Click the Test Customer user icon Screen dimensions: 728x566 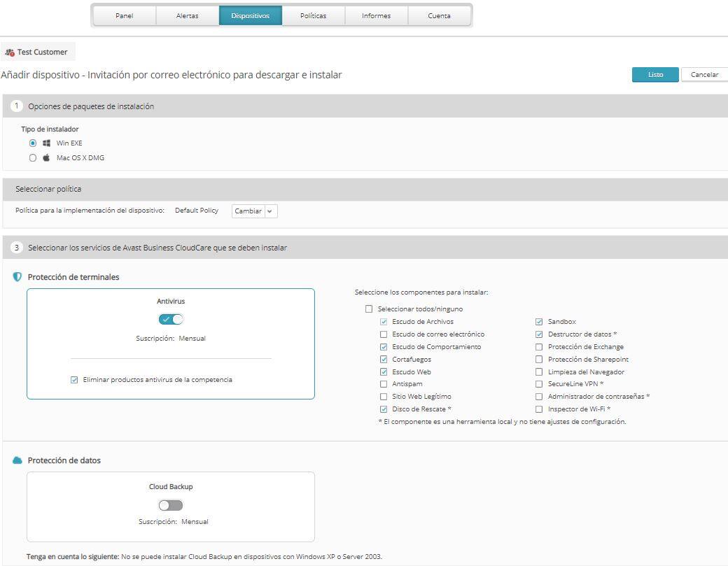coord(10,52)
